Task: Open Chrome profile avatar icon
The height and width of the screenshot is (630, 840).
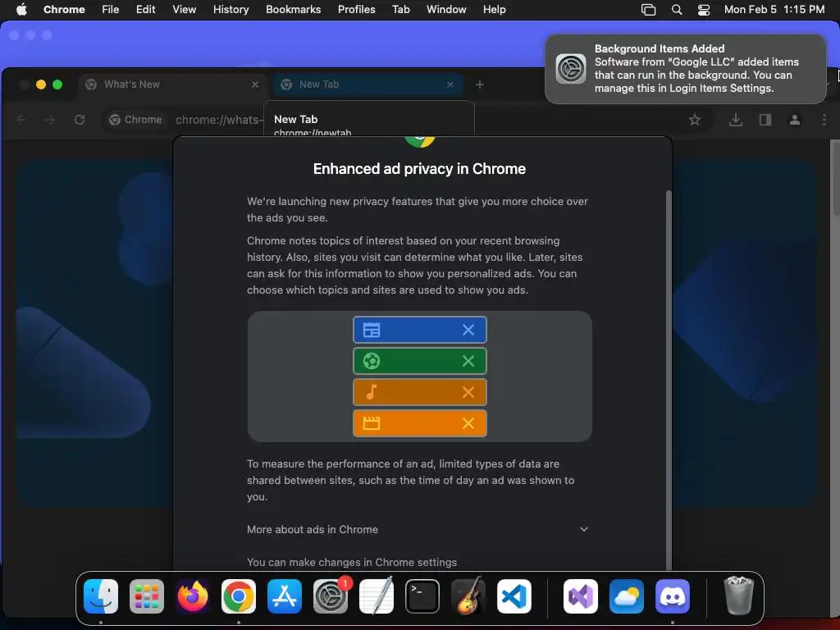Action: click(x=795, y=120)
